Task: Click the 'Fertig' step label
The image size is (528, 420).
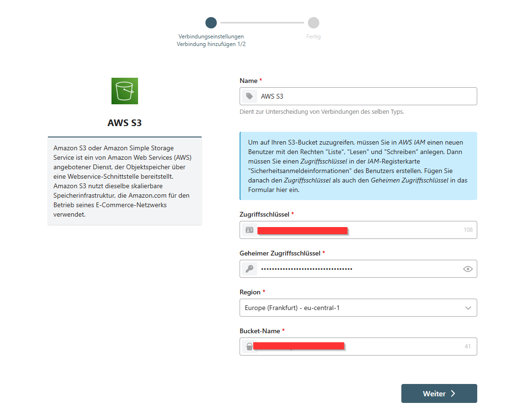Action: (x=314, y=37)
